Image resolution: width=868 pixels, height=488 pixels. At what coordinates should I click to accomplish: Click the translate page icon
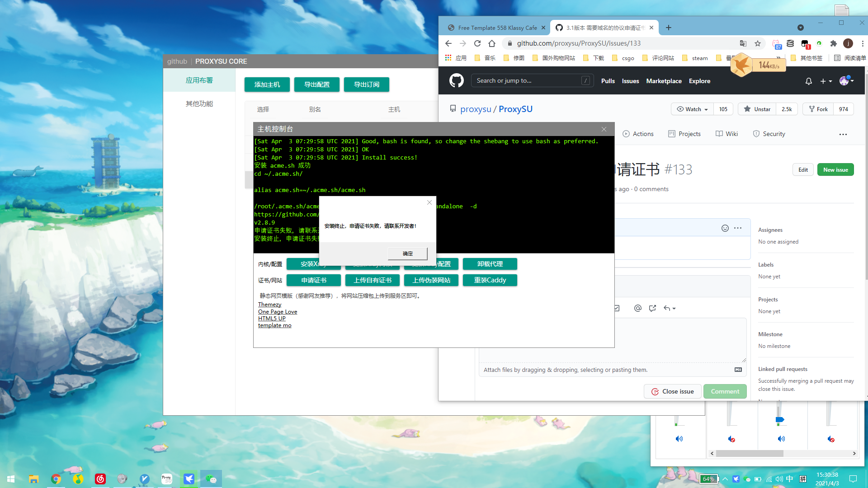click(x=743, y=43)
